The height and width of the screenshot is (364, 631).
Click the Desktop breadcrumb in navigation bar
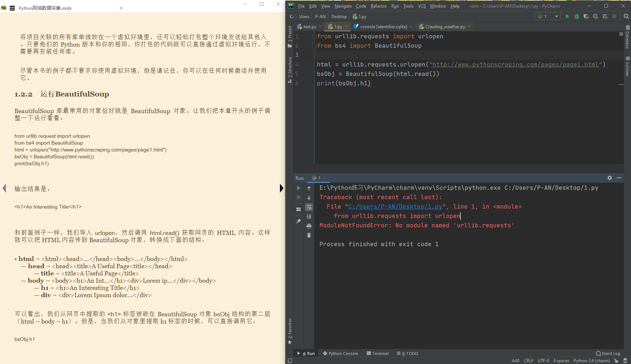(x=339, y=17)
